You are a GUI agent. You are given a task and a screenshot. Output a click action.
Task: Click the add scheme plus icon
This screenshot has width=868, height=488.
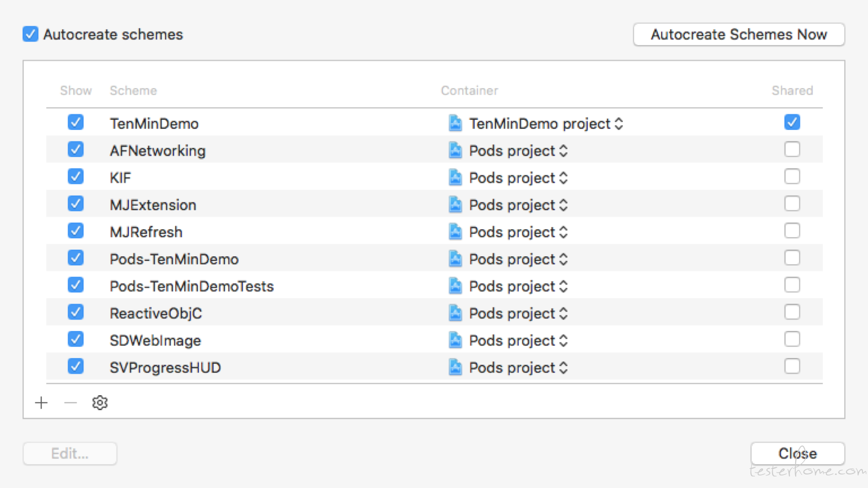[41, 403]
